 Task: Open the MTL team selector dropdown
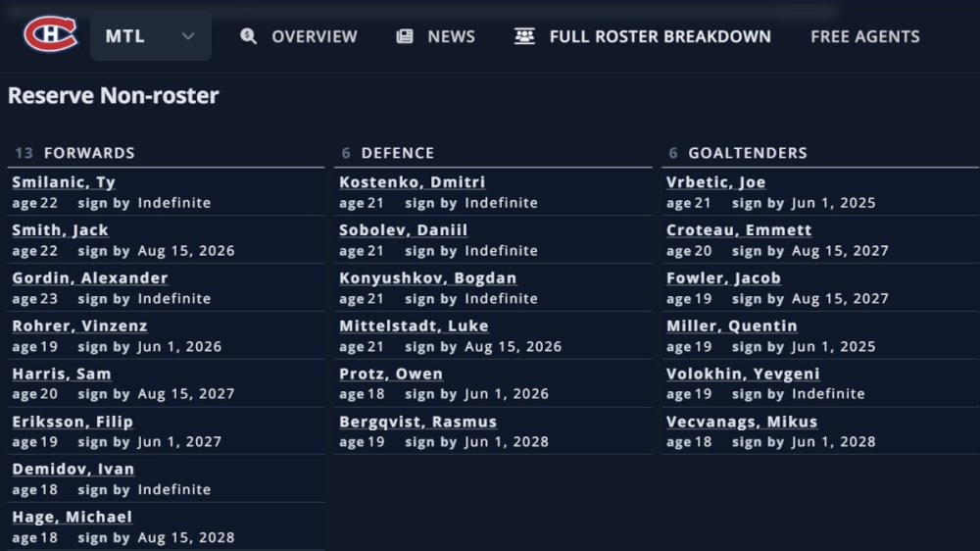(x=151, y=36)
